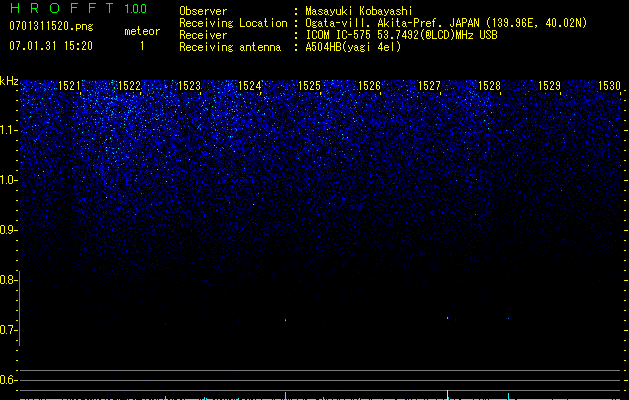The height and width of the screenshot is (400, 629).
Task: Select antenna value A504HB(yagi 4el)
Action: pyautogui.click(x=353, y=47)
